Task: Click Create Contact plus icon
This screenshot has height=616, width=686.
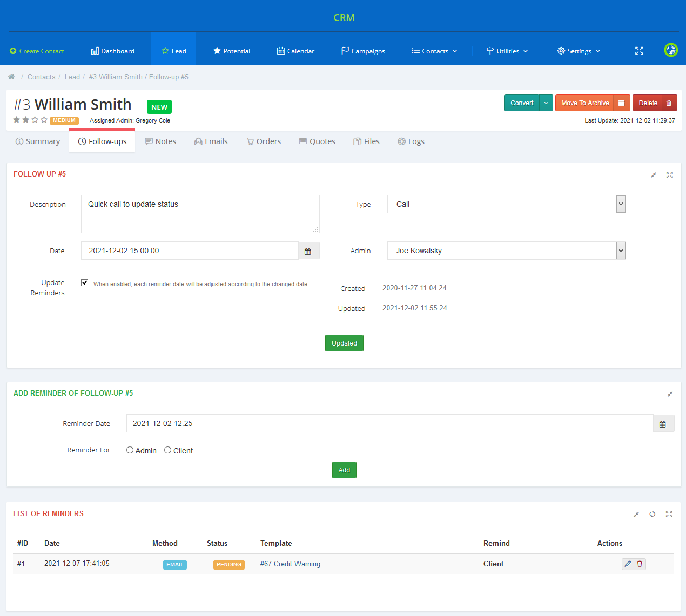Action: [x=13, y=51]
